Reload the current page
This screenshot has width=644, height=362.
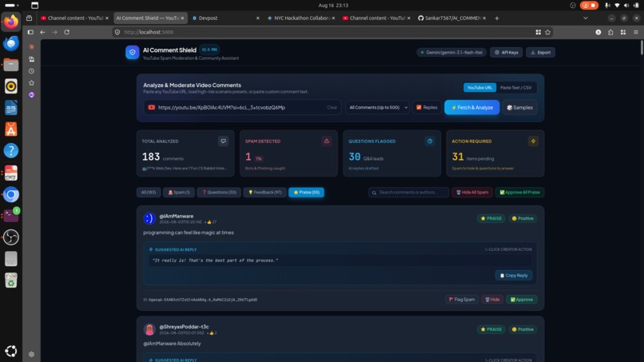coord(66,32)
